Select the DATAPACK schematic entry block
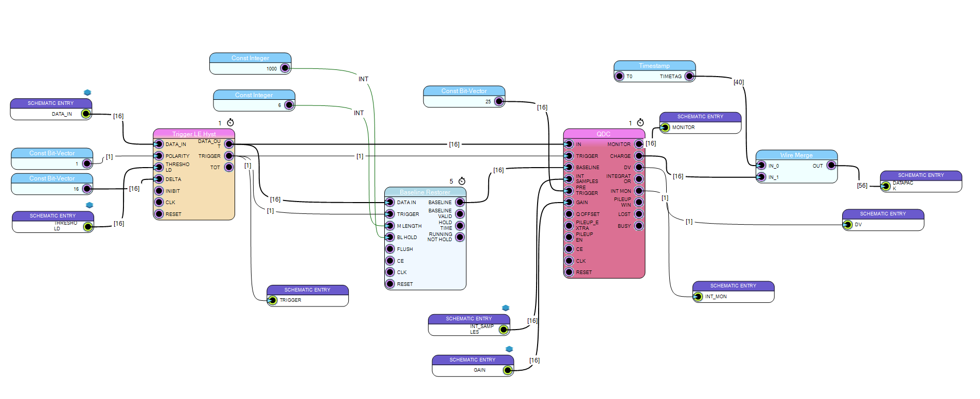The image size is (980, 399). click(x=921, y=182)
